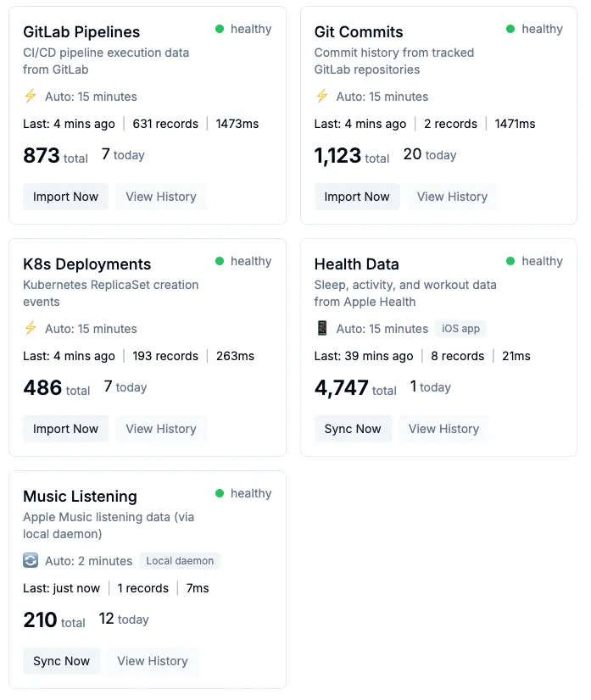Open View History for K8s Deployments
The width and height of the screenshot is (591, 700).
(x=161, y=429)
